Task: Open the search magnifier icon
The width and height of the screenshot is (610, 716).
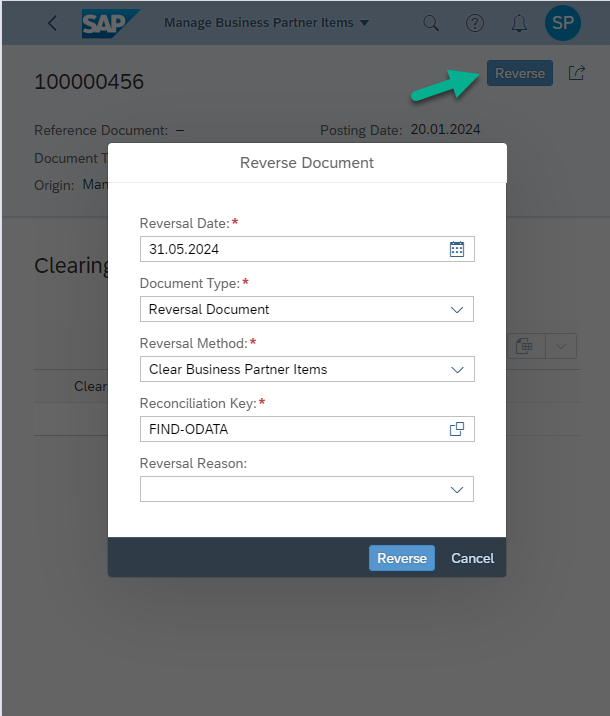Action: (x=431, y=23)
